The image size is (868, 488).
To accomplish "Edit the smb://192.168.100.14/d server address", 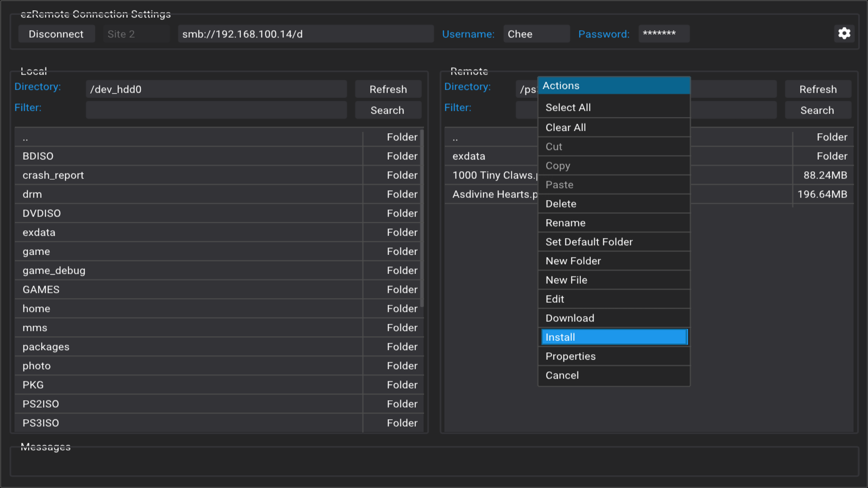I will [306, 33].
